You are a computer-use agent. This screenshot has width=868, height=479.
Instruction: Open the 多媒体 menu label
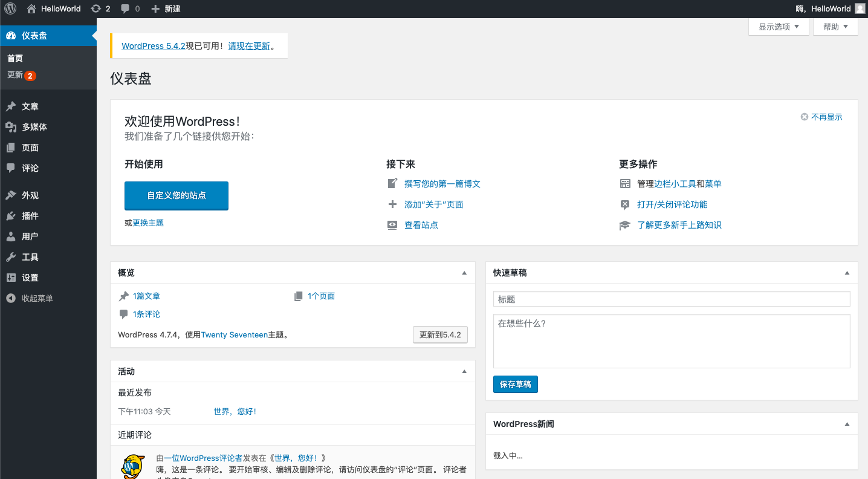[34, 127]
